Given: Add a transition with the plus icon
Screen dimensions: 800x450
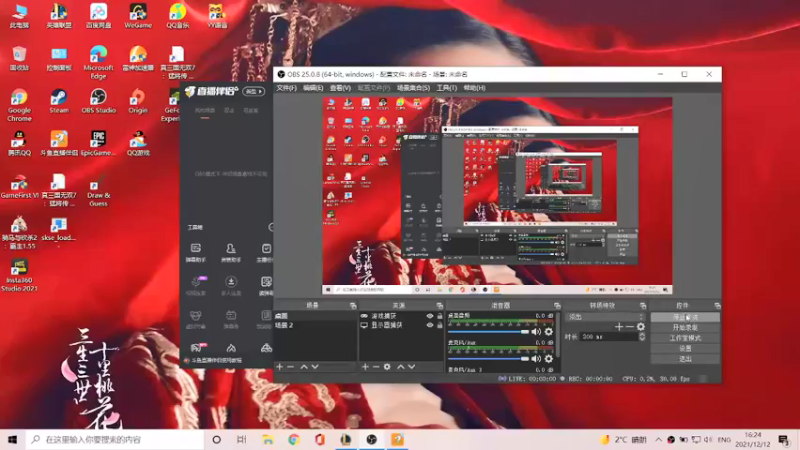Looking at the screenshot, I should (x=619, y=327).
